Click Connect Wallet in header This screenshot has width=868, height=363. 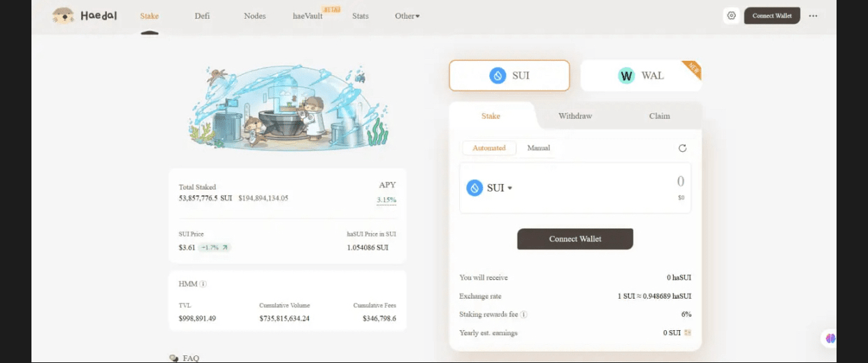click(772, 15)
